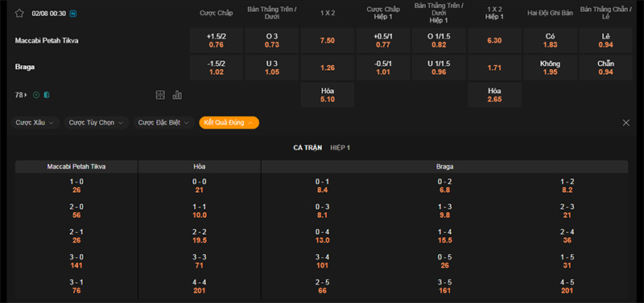The width and height of the screenshot is (644, 303).
Task: Click the blue N badge next to match time
Action: pyautogui.click(x=73, y=14)
